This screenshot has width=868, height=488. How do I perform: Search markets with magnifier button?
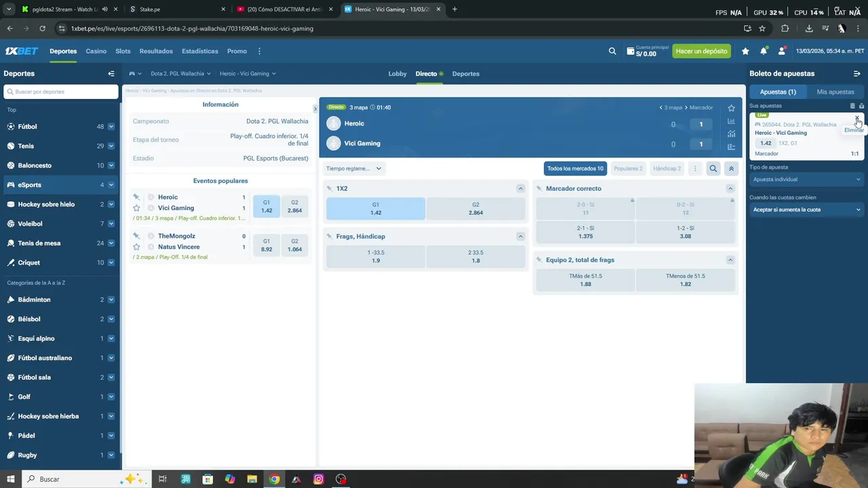tap(713, 169)
